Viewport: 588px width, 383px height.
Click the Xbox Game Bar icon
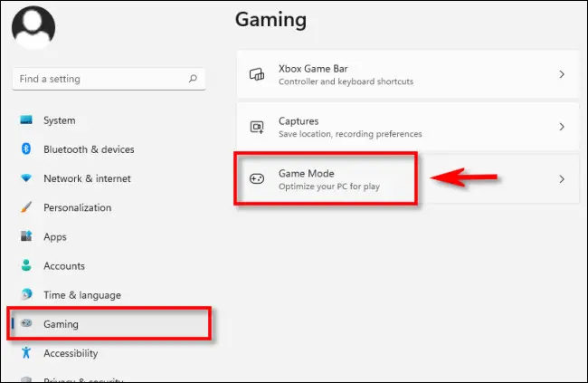[x=257, y=74]
